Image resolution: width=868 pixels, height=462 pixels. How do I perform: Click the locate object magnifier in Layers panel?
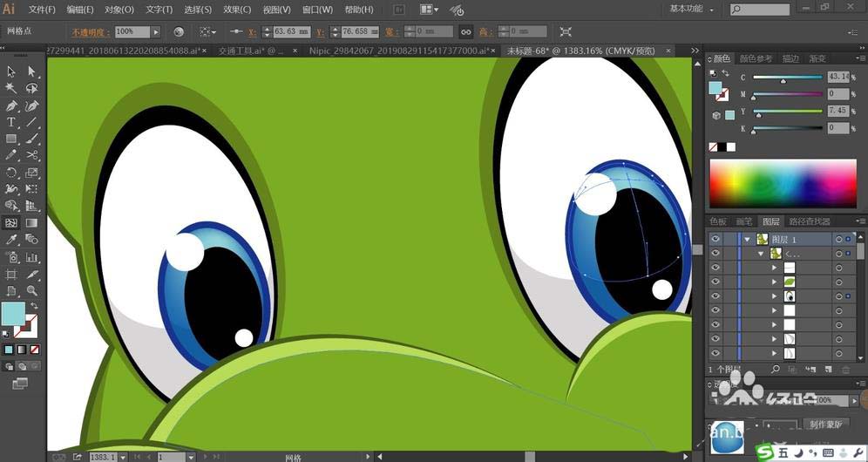pyautogui.click(x=776, y=369)
